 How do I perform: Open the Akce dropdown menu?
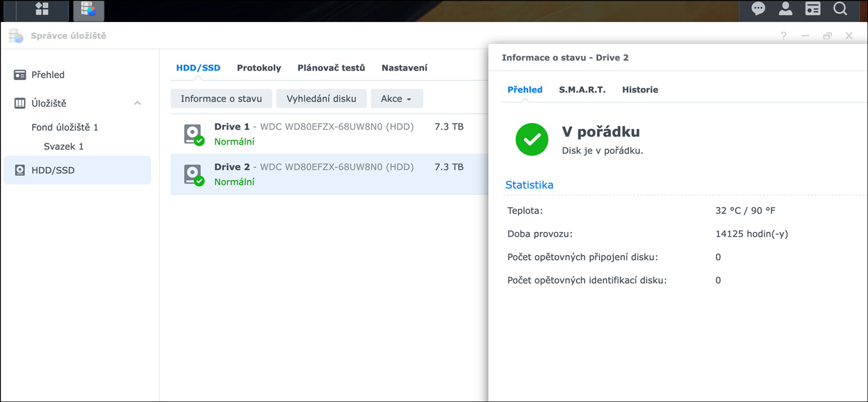[396, 98]
